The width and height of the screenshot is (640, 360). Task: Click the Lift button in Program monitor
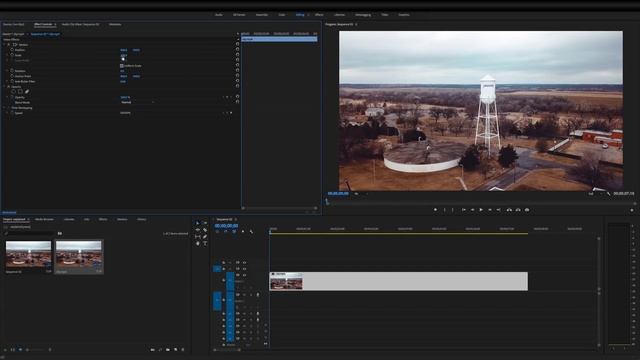[x=509, y=210]
